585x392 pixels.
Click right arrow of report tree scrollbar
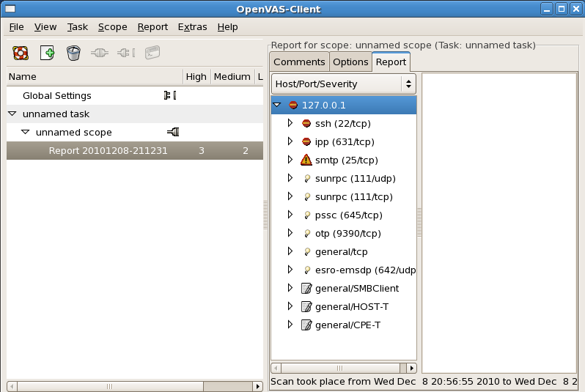(411, 368)
